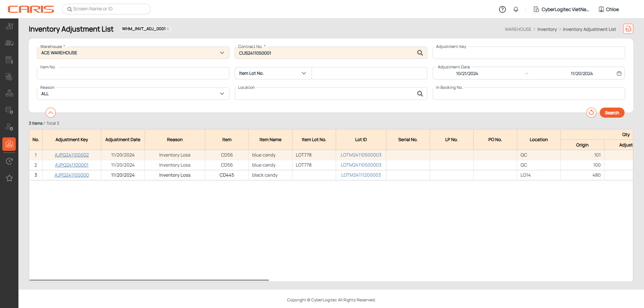Open the favorites star in sidebar
The width and height of the screenshot is (644, 308).
(x=9, y=178)
